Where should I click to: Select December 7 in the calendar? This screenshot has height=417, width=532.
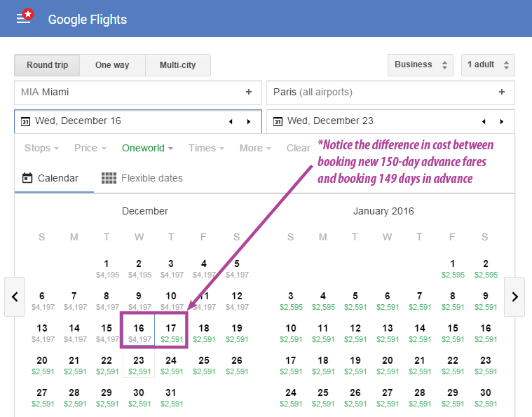tap(74, 301)
